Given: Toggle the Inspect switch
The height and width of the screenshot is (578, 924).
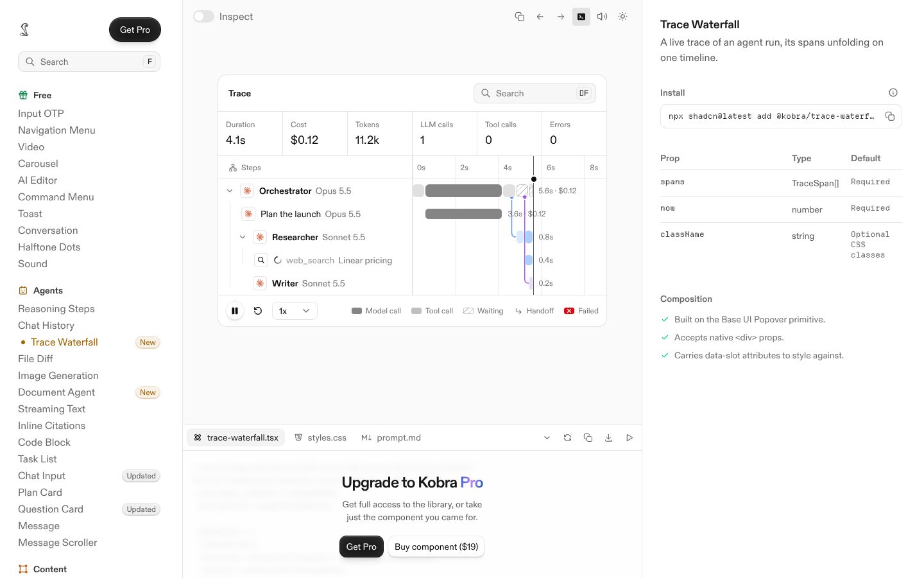Looking at the screenshot, I should pyautogui.click(x=203, y=17).
